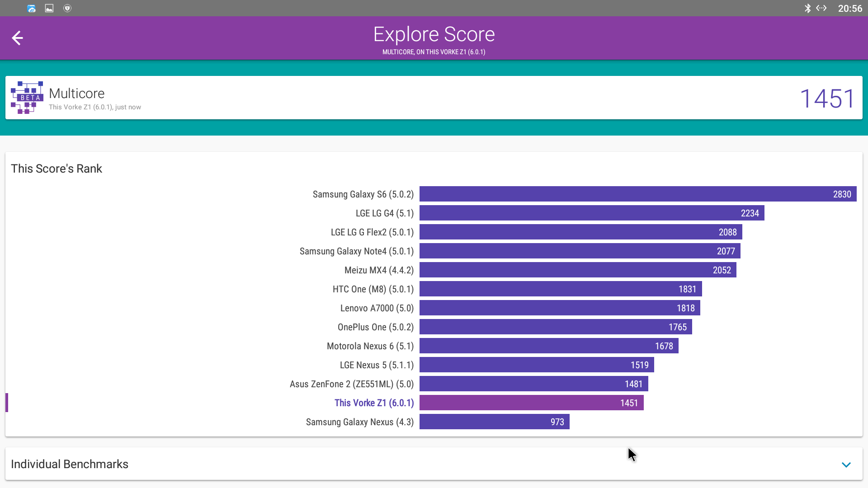Select the Motorola Nexus 6 bar
868x488 pixels.
548,346
